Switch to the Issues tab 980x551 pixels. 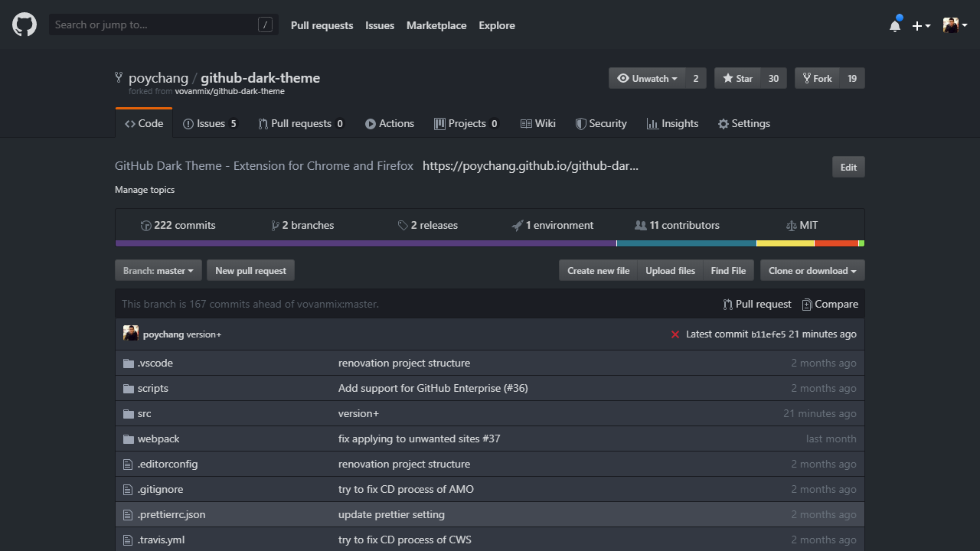[210, 123]
